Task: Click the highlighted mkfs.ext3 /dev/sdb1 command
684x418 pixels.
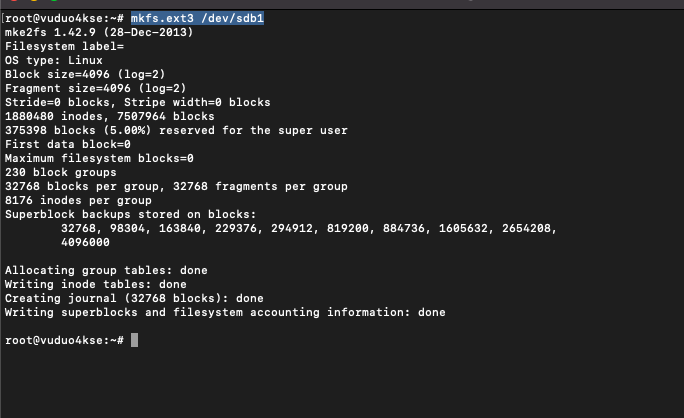Action: (x=197, y=18)
